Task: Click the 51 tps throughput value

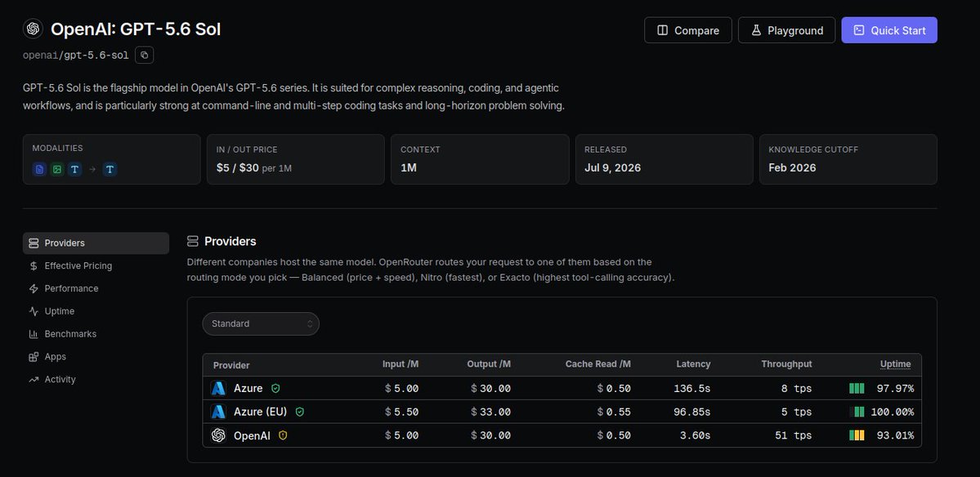Action: click(x=793, y=435)
